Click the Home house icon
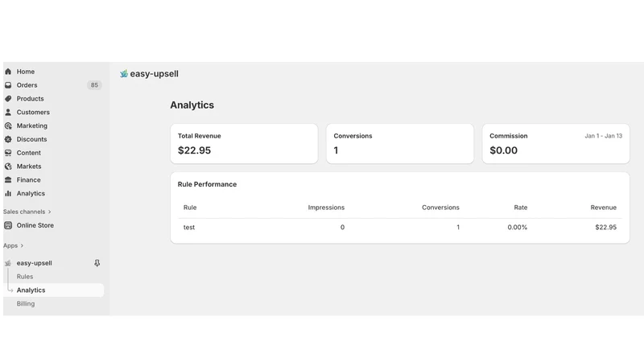Screen dimensions: 644x362 tap(8, 72)
